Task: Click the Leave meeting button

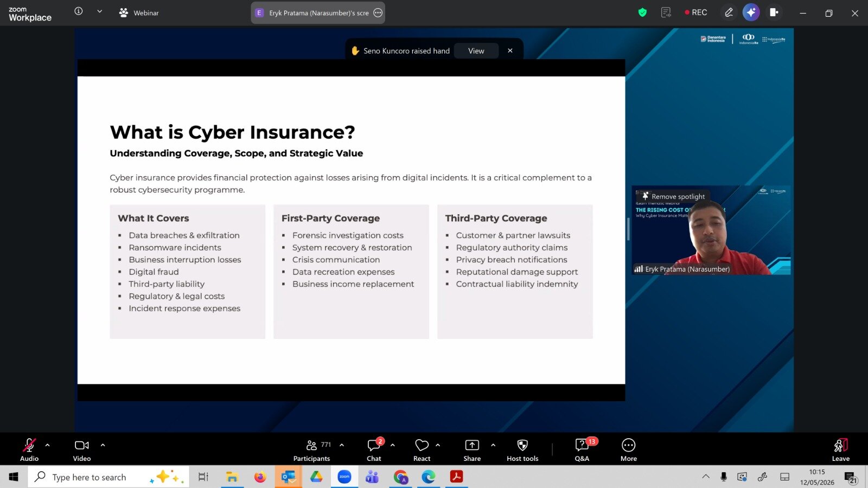Action: [841, 450]
